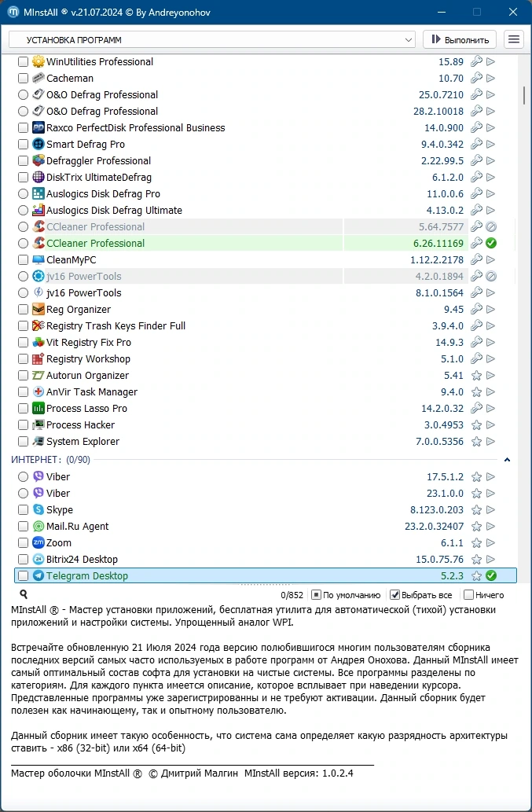Click the play arrow for Smart Defrag Pro
The image size is (532, 812).
490,144
